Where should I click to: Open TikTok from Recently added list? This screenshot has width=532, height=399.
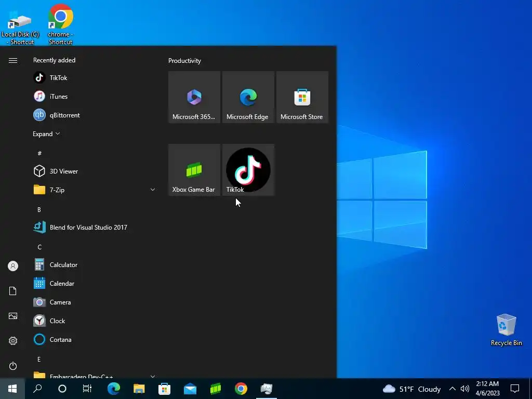tap(95, 78)
